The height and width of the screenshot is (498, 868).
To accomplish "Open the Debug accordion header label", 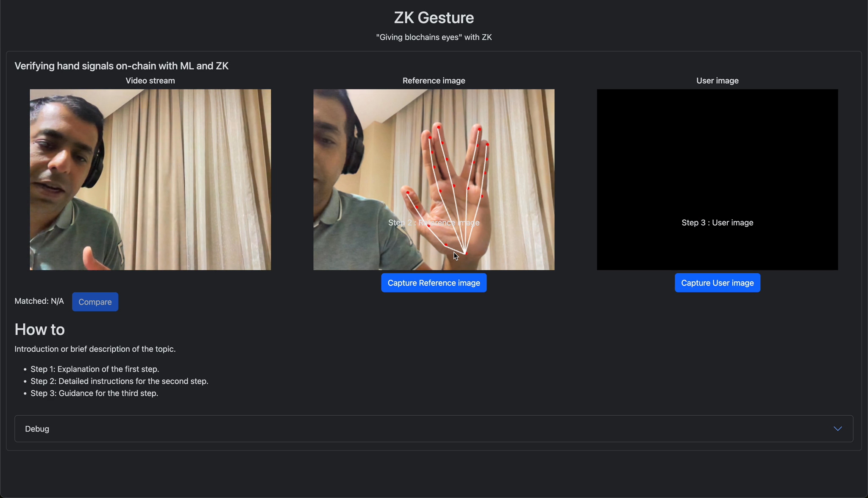I will (x=37, y=429).
